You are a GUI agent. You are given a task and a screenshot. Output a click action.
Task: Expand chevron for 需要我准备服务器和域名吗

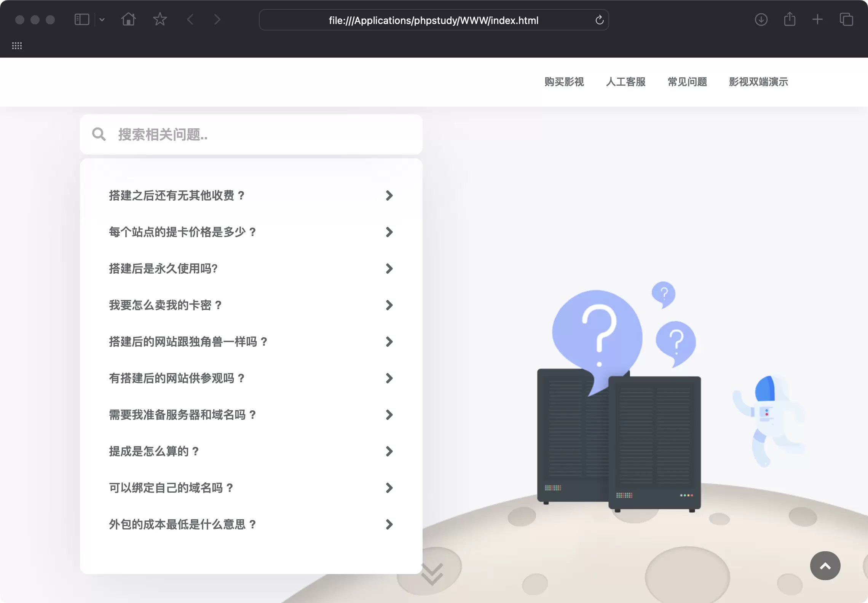click(389, 415)
